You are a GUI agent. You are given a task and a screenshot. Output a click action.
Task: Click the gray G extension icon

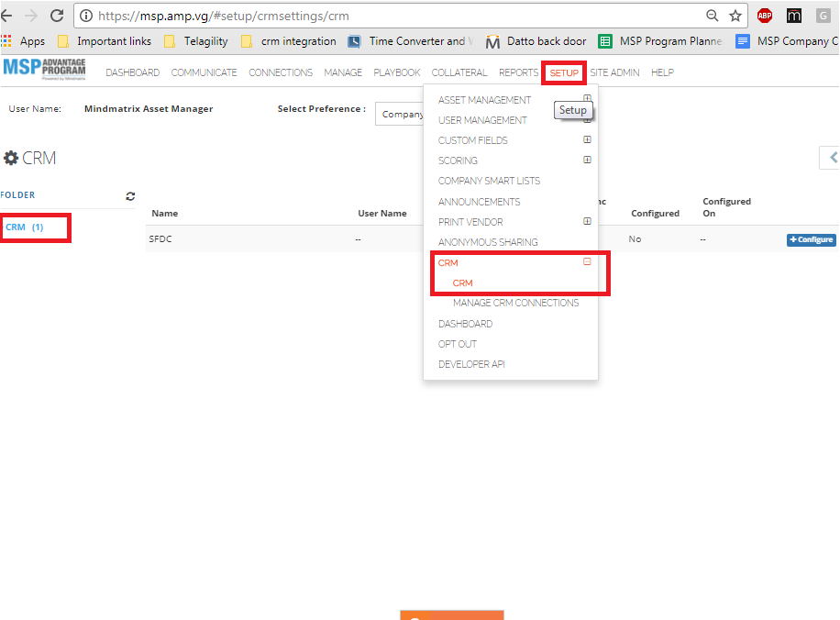(823, 16)
